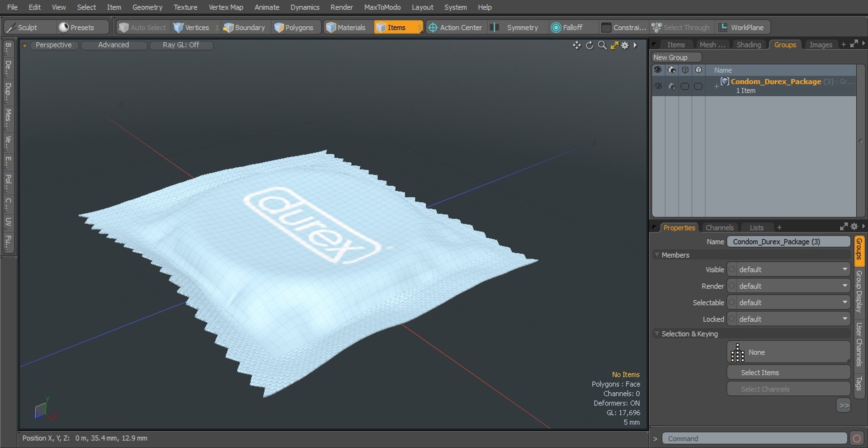Select the Sculpt tool
The image size is (868, 448).
click(x=29, y=28)
